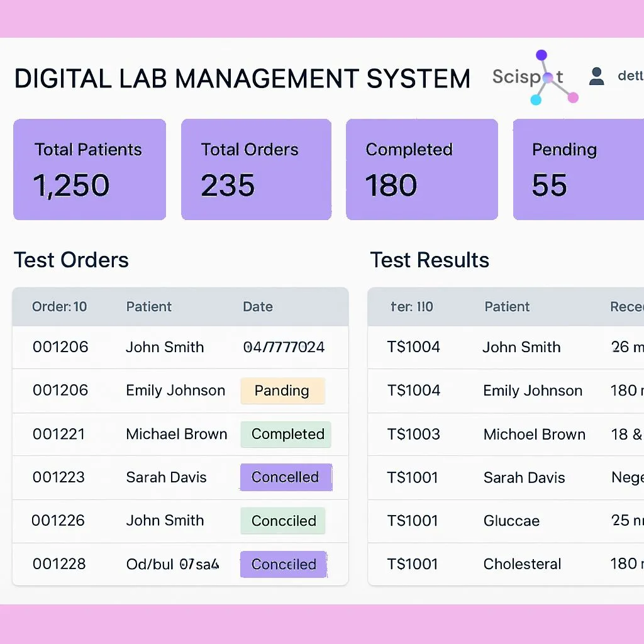Viewport: 644px width, 644px height.
Task: Click the Cholesteral entry in Test Results
Action: (522, 564)
